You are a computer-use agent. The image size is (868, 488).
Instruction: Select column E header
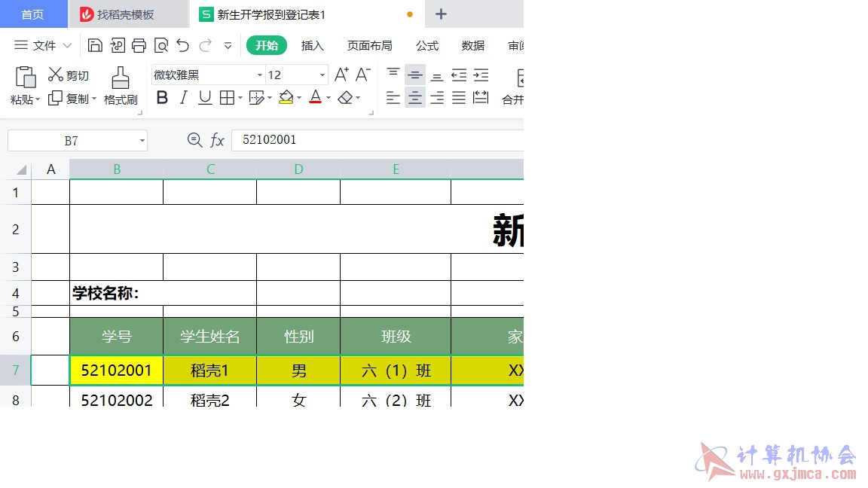coord(396,169)
